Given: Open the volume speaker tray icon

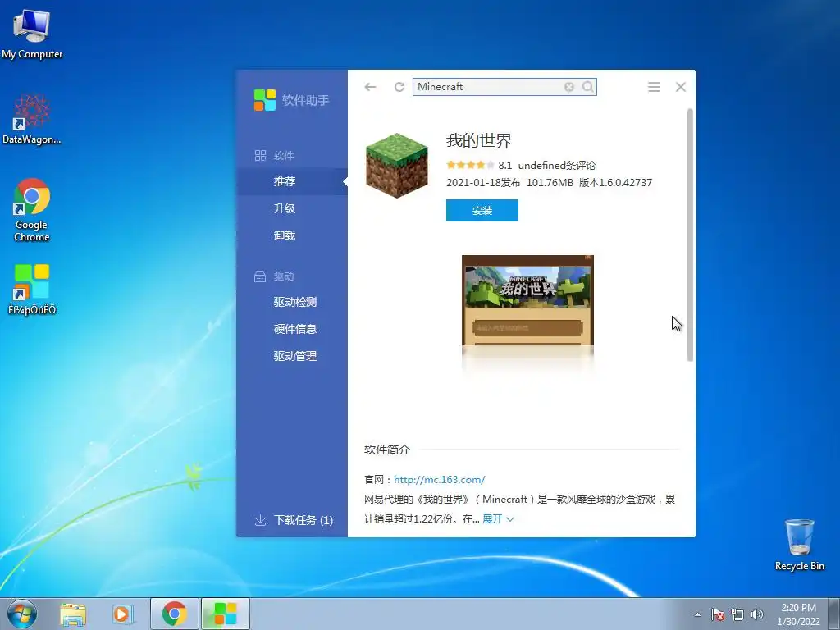Looking at the screenshot, I should pos(757,614).
